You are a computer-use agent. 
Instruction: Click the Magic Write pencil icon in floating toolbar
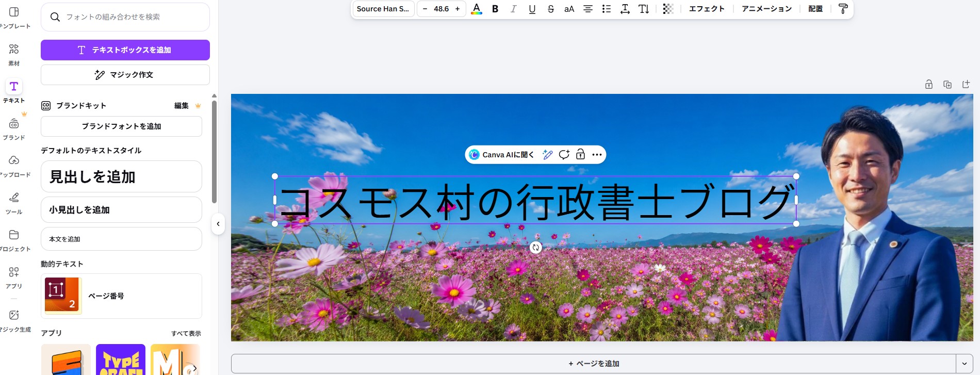click(x=548, y=155)
